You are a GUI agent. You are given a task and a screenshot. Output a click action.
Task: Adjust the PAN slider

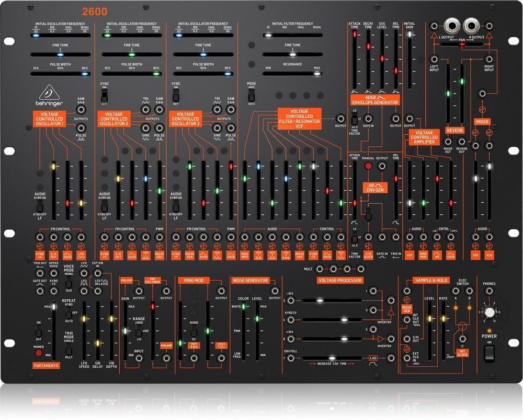click(462, 44)
